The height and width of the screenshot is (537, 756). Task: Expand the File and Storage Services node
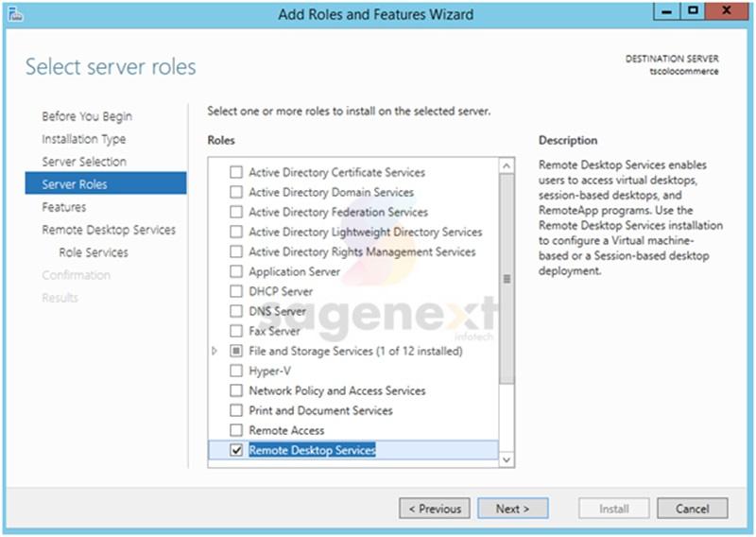coord(215,351)
